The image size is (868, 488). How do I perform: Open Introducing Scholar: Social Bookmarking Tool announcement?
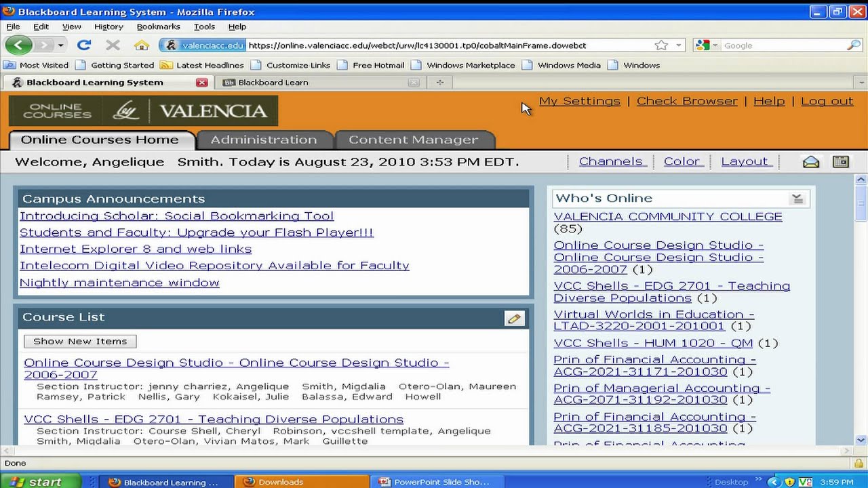click(177, 216)
